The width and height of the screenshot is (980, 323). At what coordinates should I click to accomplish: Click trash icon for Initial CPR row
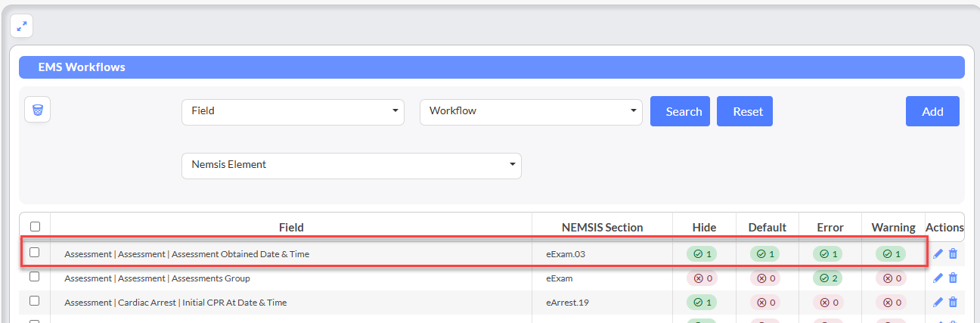[x=953, y=303]
